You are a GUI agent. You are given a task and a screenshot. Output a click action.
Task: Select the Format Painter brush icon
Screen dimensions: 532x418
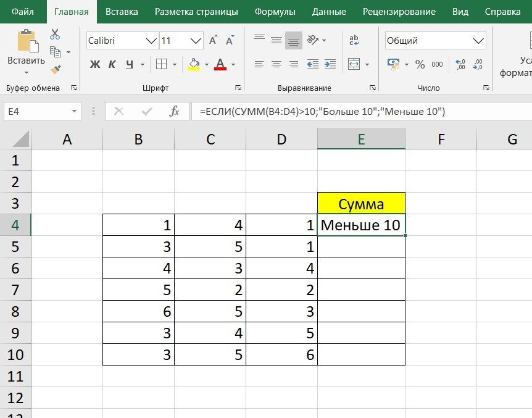click(56, 69)
